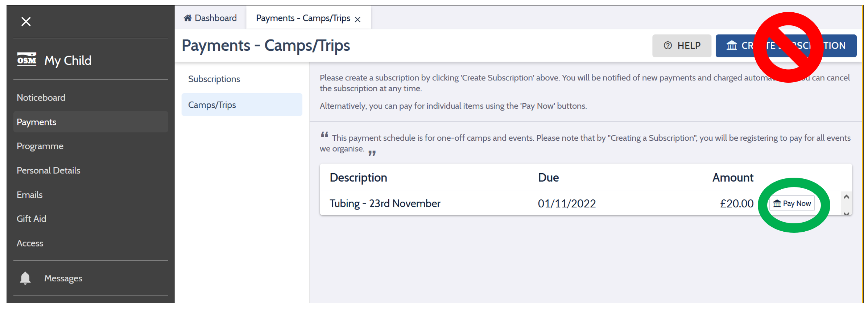
Task: Click the help question mark icon
Action: [667, 46]
